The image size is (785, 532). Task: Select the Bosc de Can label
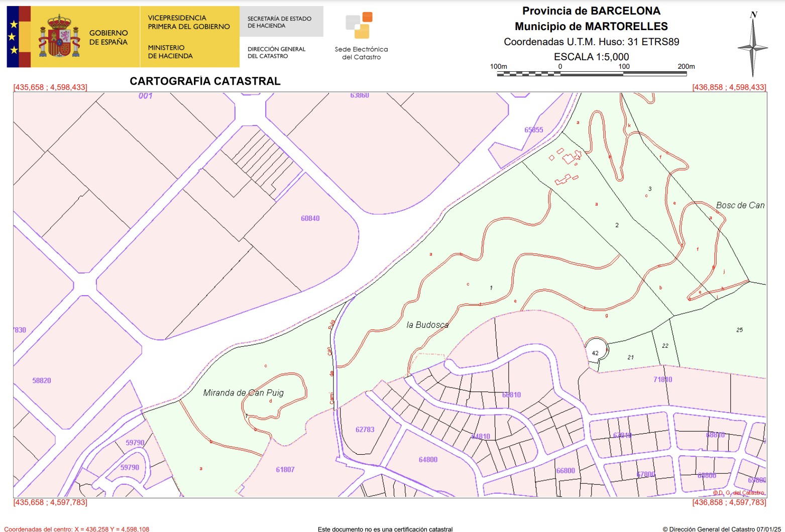(740, 205)
